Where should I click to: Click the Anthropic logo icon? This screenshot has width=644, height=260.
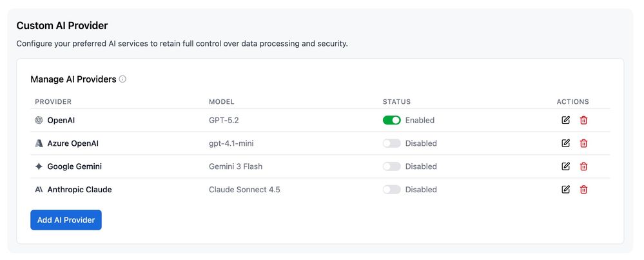click(x=39, y=190)
